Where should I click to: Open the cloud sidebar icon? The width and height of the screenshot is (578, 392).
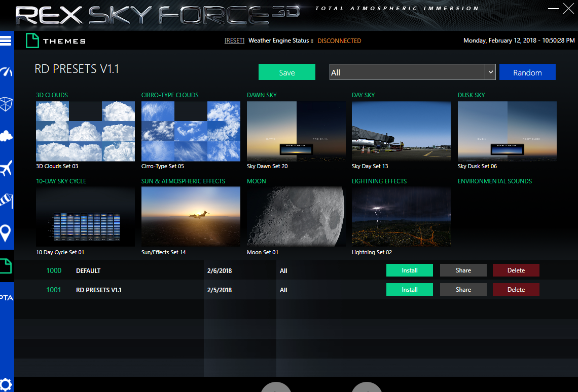(x=6, y=136)
